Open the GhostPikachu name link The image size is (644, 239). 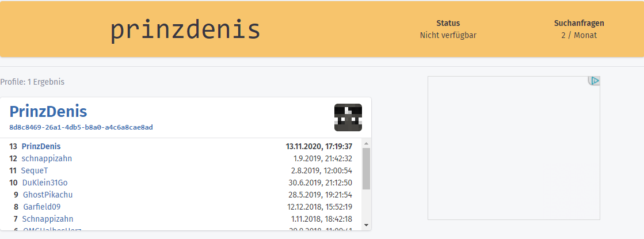click(x=48, y=195)
